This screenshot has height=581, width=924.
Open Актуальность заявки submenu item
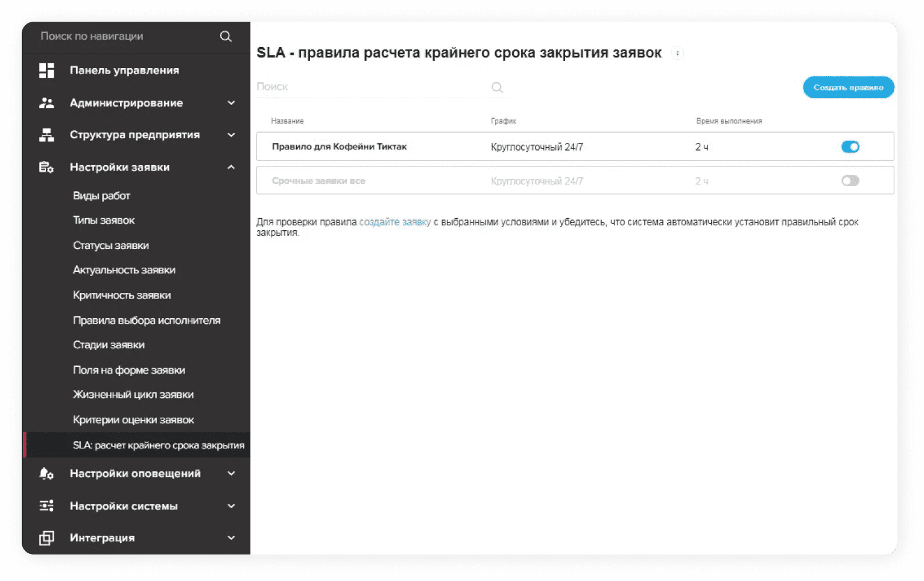tap(124, 270)
